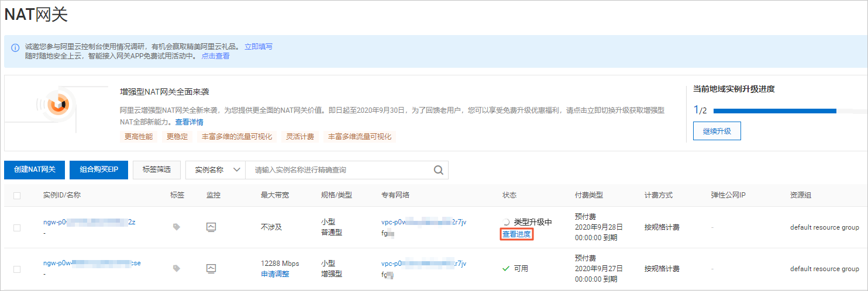868x291 pixels.
Task: Click the 监控 column header
Action: pos(213,195)
